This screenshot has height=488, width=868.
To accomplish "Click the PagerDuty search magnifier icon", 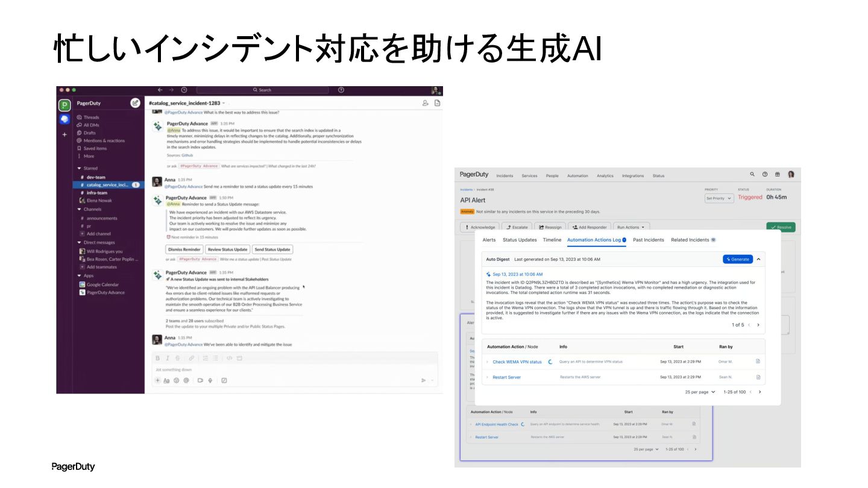I will pyautogui.click(x=752, y=175).
